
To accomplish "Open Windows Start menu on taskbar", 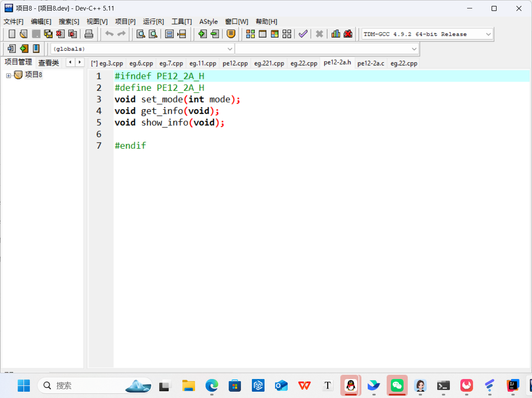I will (24, 385).
